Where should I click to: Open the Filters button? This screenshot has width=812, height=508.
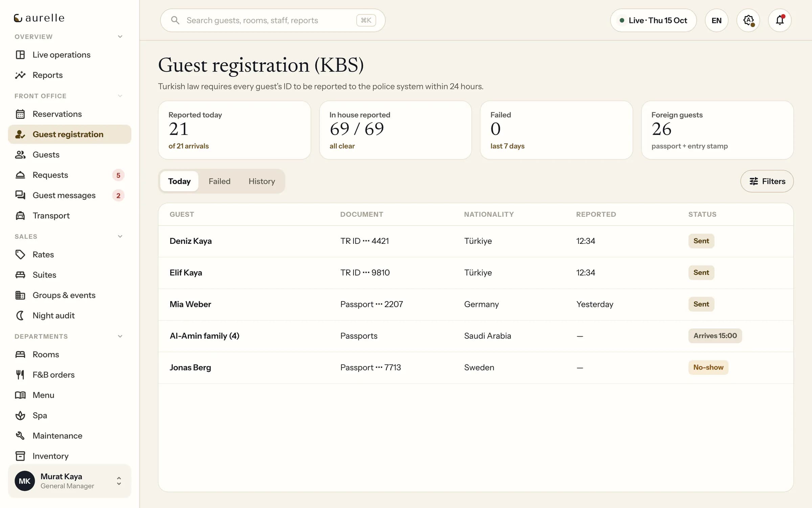click(x=767, y=181)
